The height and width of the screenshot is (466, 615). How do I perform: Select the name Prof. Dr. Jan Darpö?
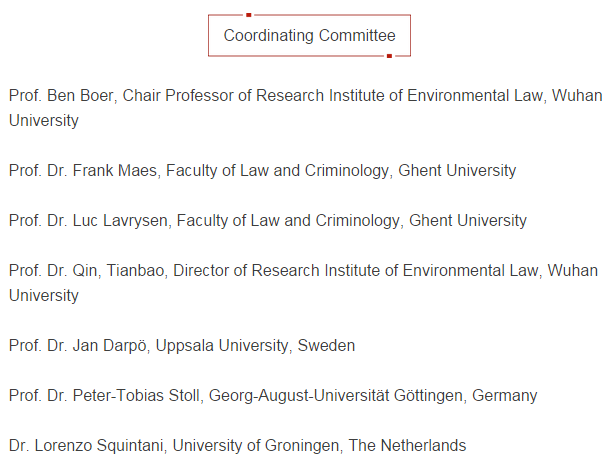[80, 346]
